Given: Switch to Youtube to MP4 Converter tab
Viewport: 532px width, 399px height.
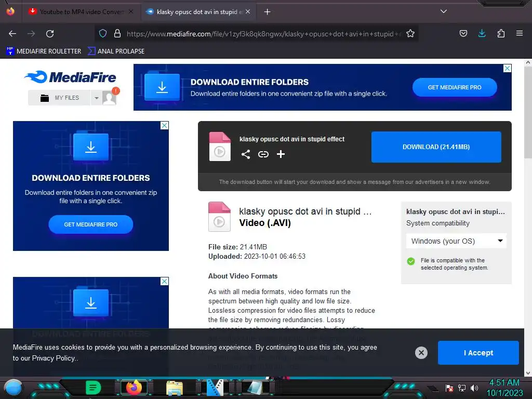Looking at the screenshot, I should [82, 11].
